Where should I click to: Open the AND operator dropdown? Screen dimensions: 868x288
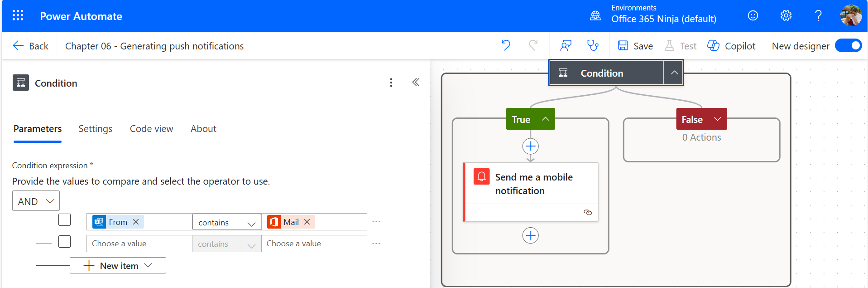coord(36,201)
